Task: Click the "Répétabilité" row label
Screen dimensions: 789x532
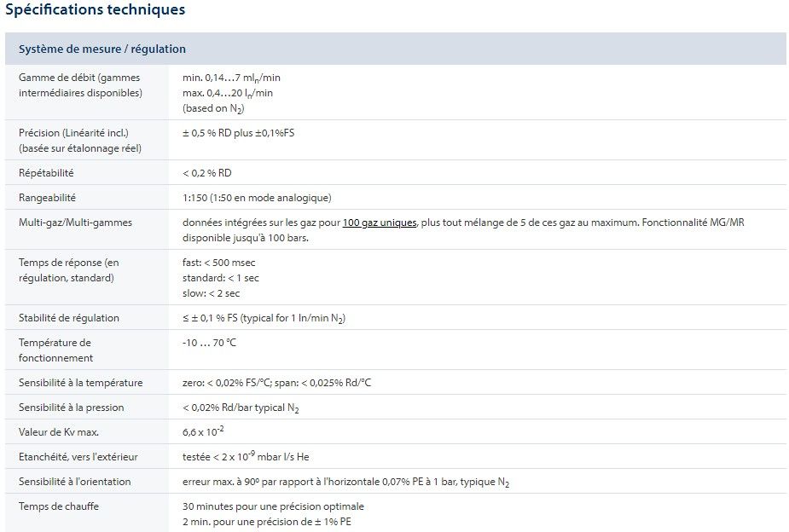Action: point(46,173)
